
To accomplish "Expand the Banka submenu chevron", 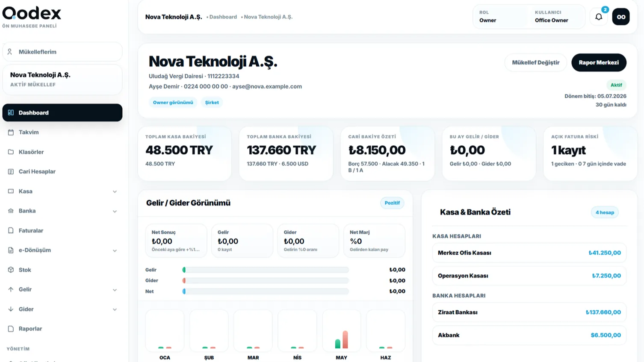I will point(115,211).
